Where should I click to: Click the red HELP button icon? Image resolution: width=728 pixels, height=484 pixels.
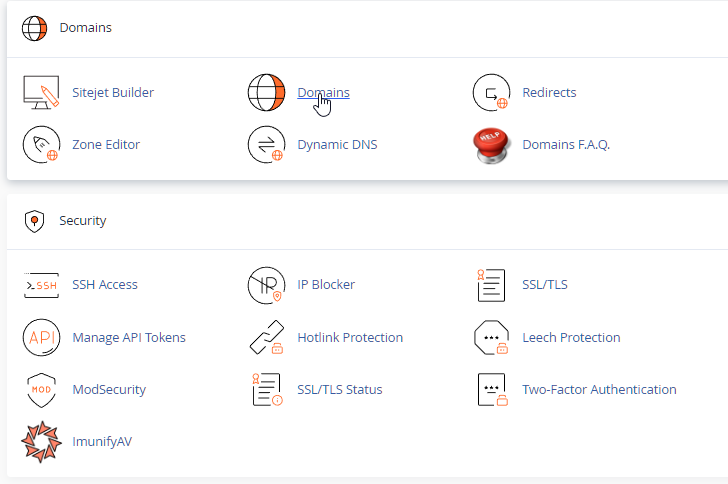point(492,145)
